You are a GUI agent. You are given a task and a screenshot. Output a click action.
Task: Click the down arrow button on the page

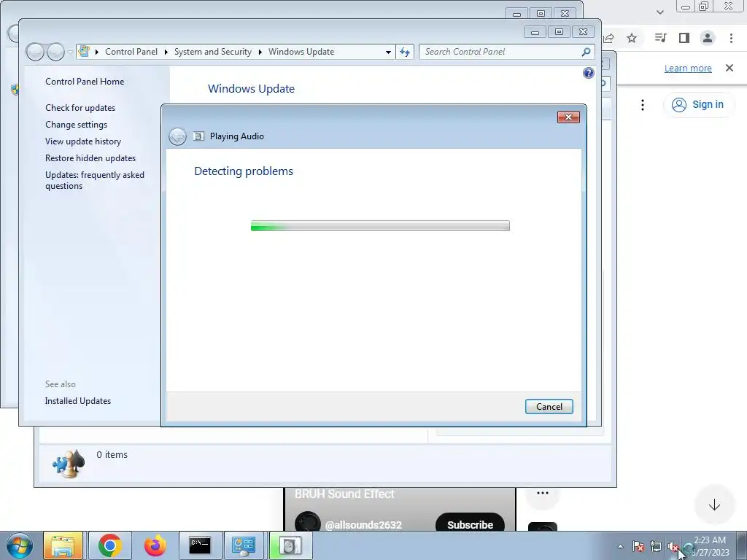(714, 505)
